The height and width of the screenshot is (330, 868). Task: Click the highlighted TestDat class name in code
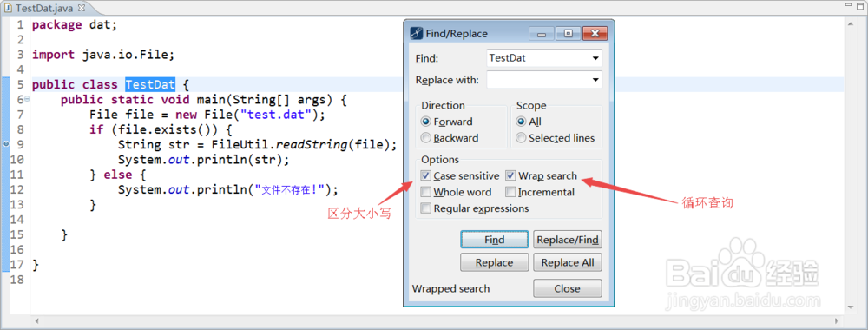click(x=150, y=85)
